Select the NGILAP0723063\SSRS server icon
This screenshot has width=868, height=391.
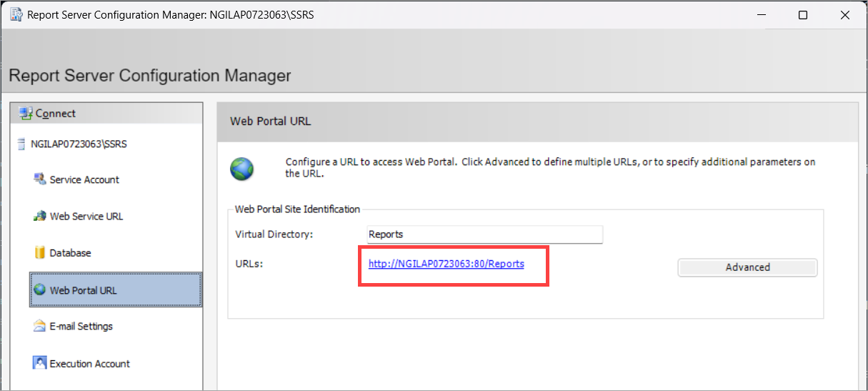click(x=22, y=144)
